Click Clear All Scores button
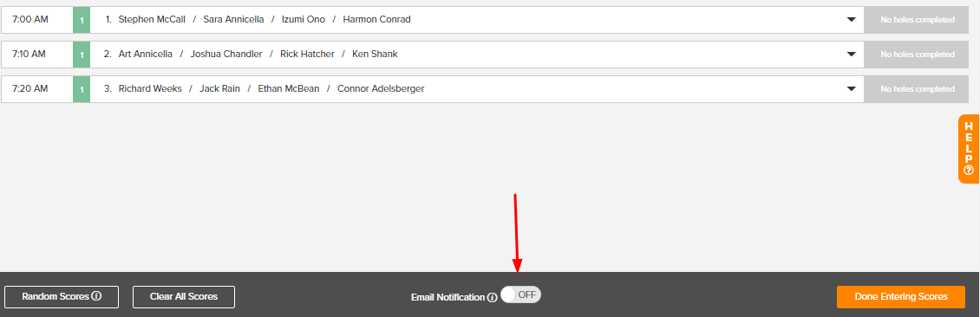The width and height of the screenshot is (980, 317). click(x=184, y=297)
